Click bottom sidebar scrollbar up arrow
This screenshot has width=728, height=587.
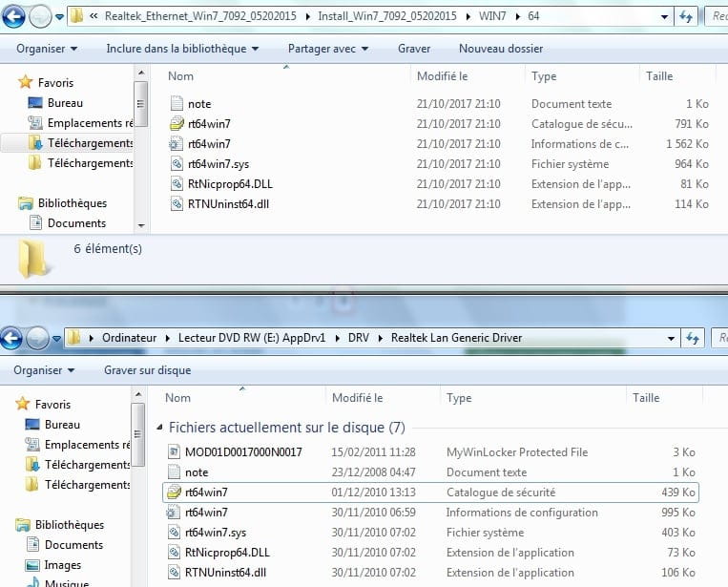[x=138, y=395]
